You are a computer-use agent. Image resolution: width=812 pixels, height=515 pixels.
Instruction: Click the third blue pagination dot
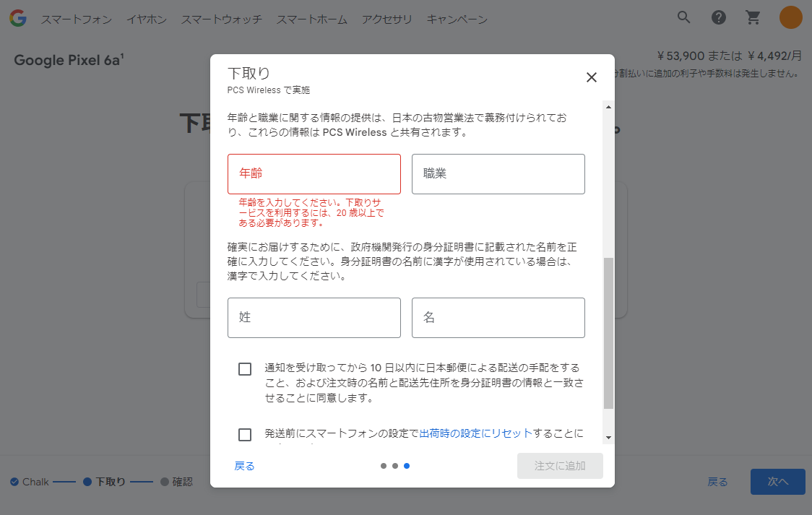[x=407, y=466]
